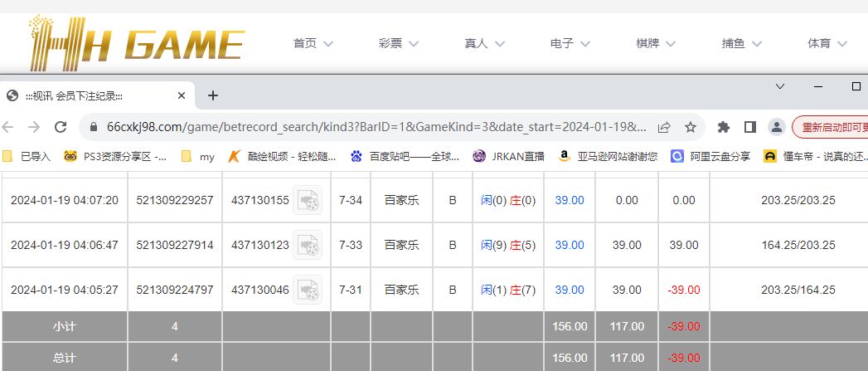The width and height of the screenshot is (868, 371).
Task: Click order number 521309229257
Action: 174,200
